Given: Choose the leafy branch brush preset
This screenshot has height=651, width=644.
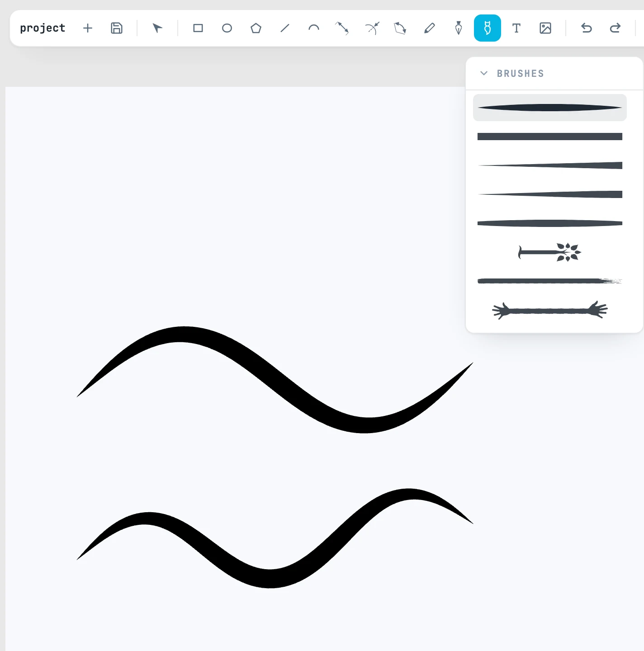Looking at the screenshot, I should point(550,252).
